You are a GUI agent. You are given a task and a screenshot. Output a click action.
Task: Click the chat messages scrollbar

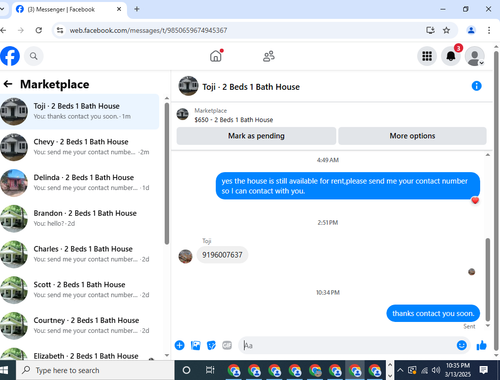coord(488,279)
